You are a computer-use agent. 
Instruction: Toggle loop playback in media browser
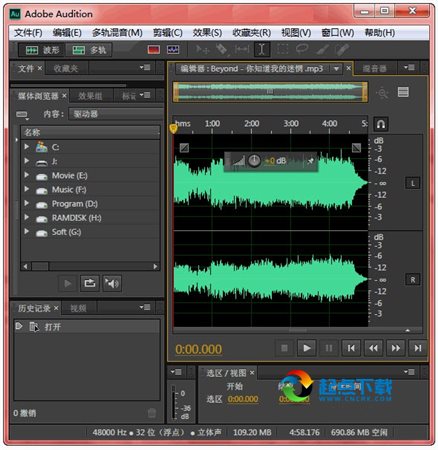(x=89, y=283)
